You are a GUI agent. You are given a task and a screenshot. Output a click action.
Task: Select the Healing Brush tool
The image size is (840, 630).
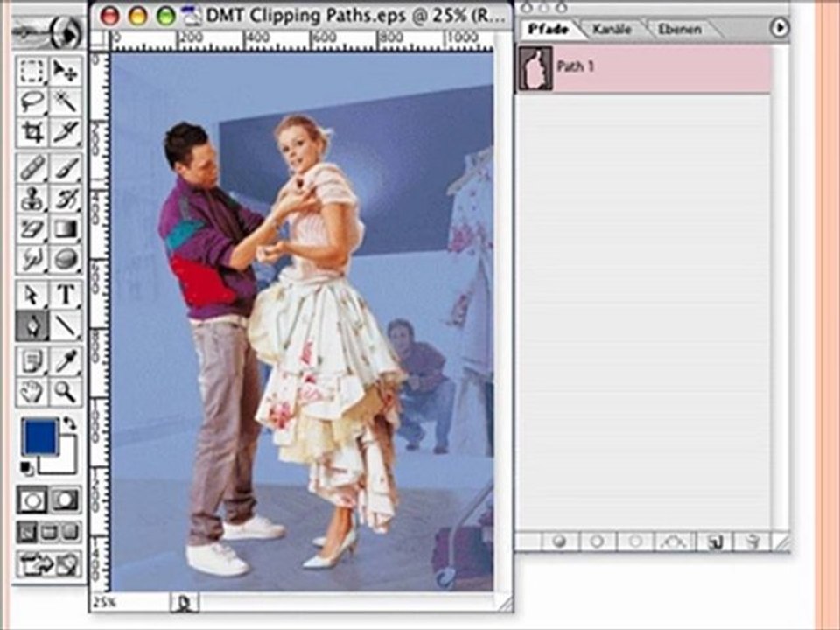coord(32,168)
